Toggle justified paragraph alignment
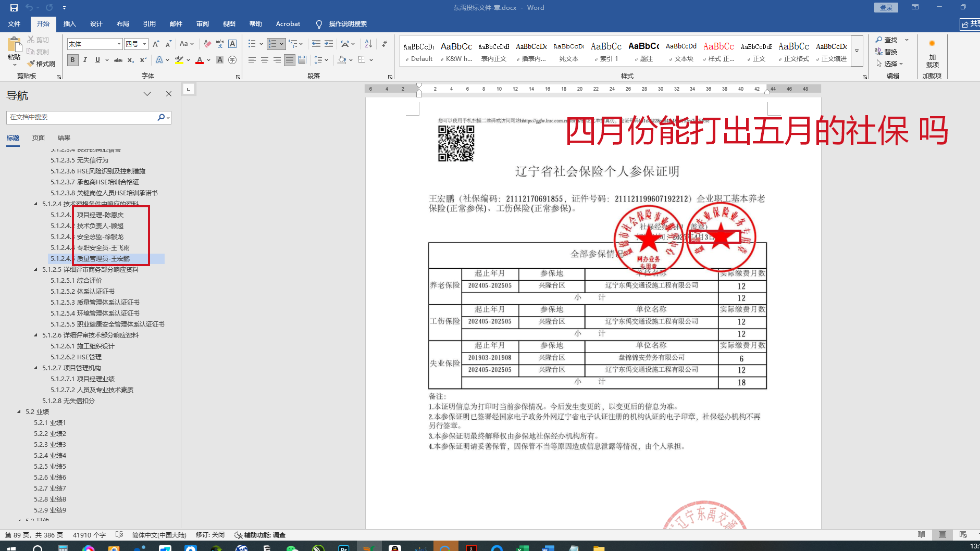The height and width of the screenshot is (551, 980). pyautogui.click(x=290, y=60)
